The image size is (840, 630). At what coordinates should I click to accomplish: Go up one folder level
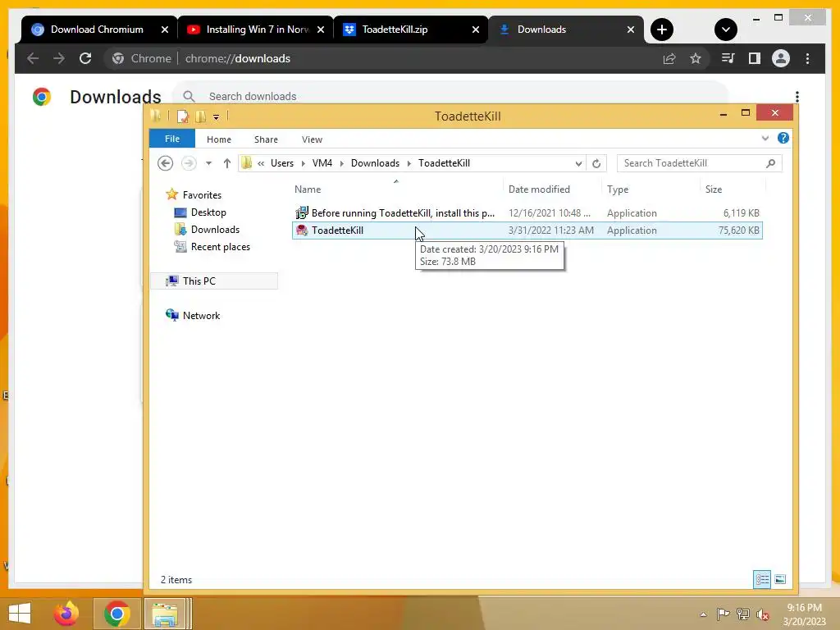[x=227, y=163]
